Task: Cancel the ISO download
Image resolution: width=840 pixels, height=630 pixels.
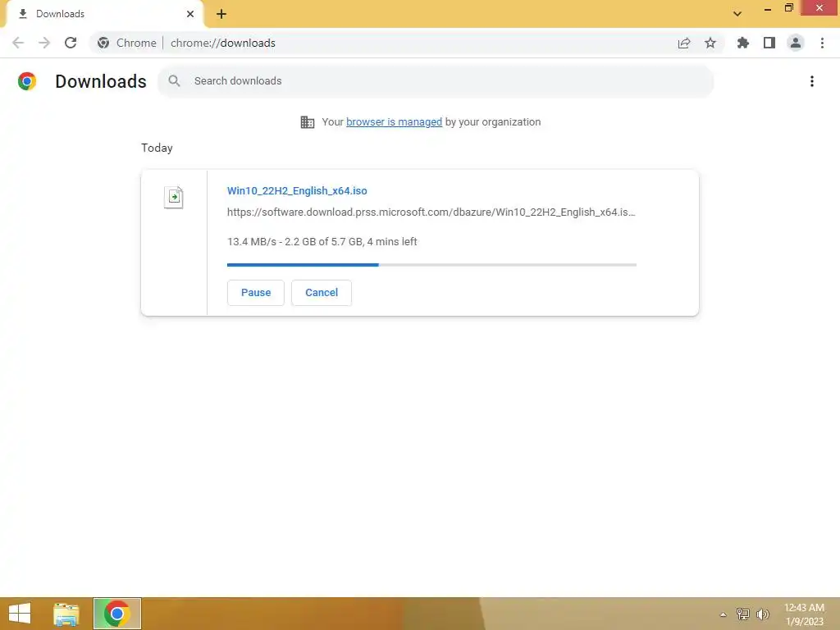Action: point(322,293)
